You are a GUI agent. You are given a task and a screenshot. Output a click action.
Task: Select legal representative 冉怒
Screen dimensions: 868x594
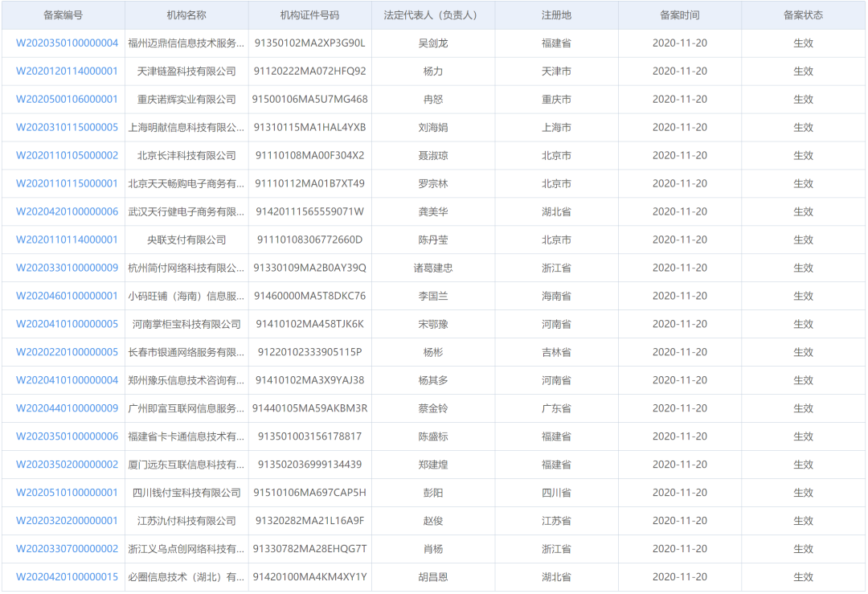point(433,100)
